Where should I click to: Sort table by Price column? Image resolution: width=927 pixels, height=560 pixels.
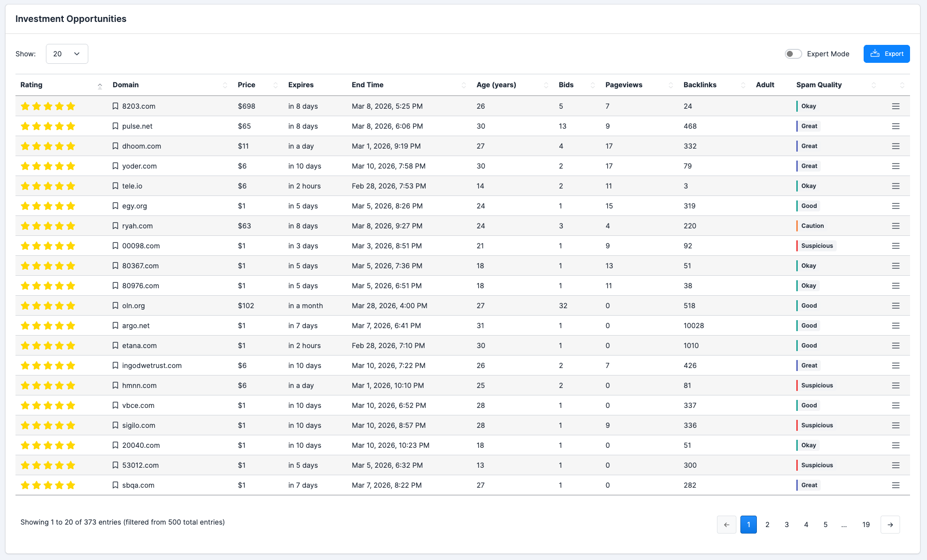246,85
